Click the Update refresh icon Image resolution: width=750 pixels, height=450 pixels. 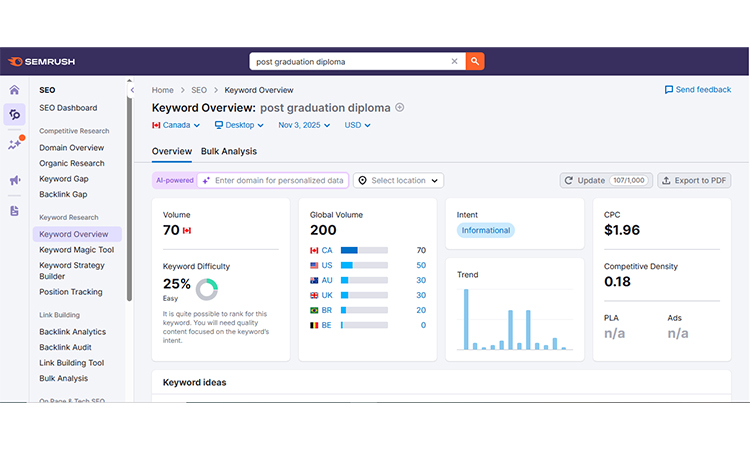coord(569,180)
